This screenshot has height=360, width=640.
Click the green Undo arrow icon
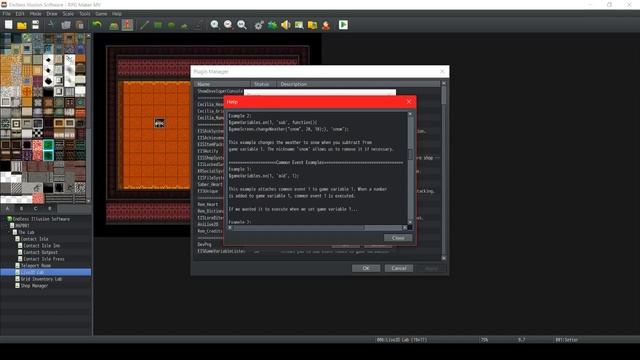coord(97,25)
